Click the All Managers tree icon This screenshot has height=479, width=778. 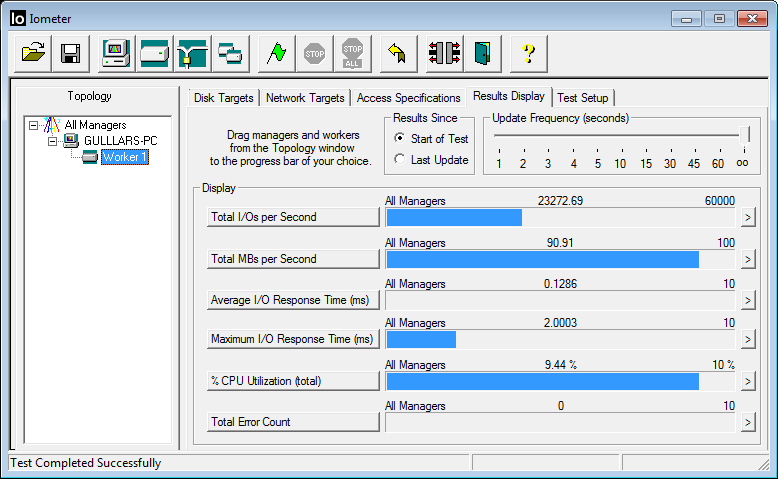tap(52, 125)
